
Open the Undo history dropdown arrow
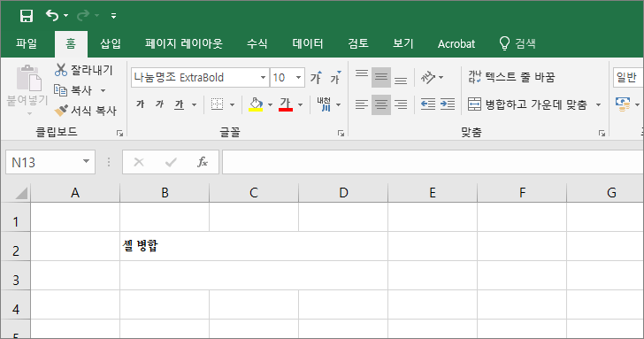point(65,16)
